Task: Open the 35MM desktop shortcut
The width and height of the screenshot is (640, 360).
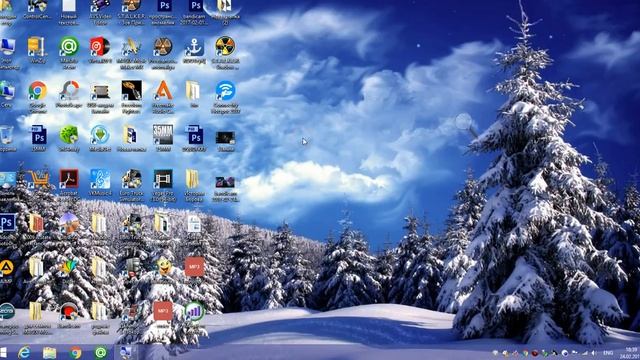Action: coord(163,135)
